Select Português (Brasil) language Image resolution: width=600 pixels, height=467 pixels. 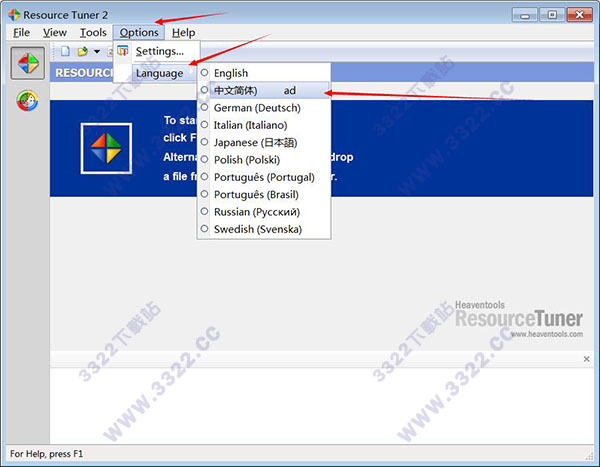click(264, 194)
